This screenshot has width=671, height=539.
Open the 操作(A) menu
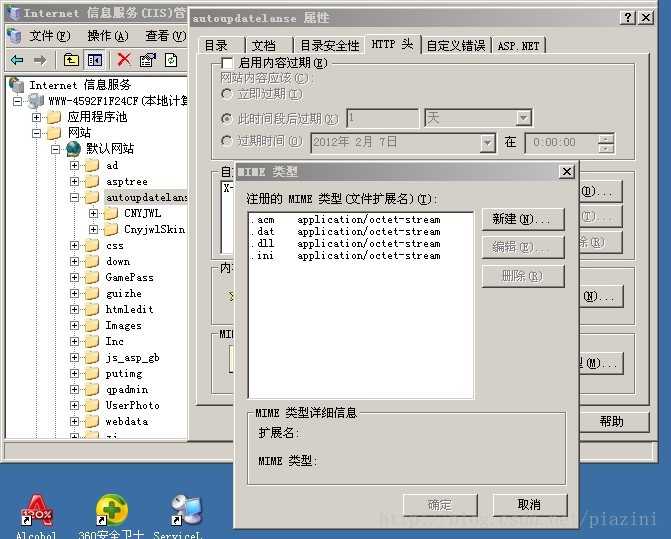coord(108,36)
